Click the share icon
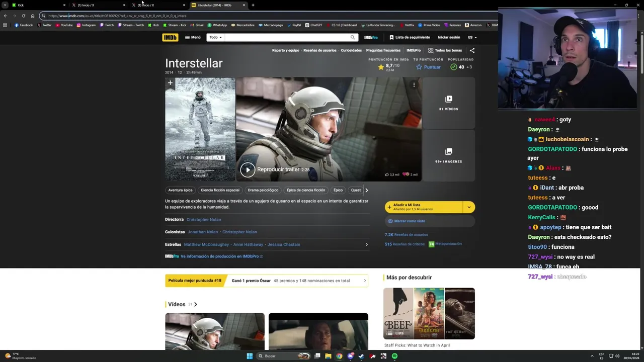The width and height of the screenshot is (644, 362). click(472, 50)
